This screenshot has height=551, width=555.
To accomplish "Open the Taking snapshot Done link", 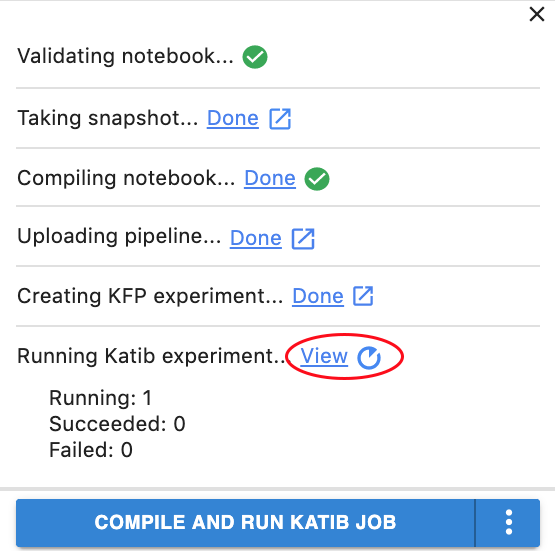I will click(233, 118).
